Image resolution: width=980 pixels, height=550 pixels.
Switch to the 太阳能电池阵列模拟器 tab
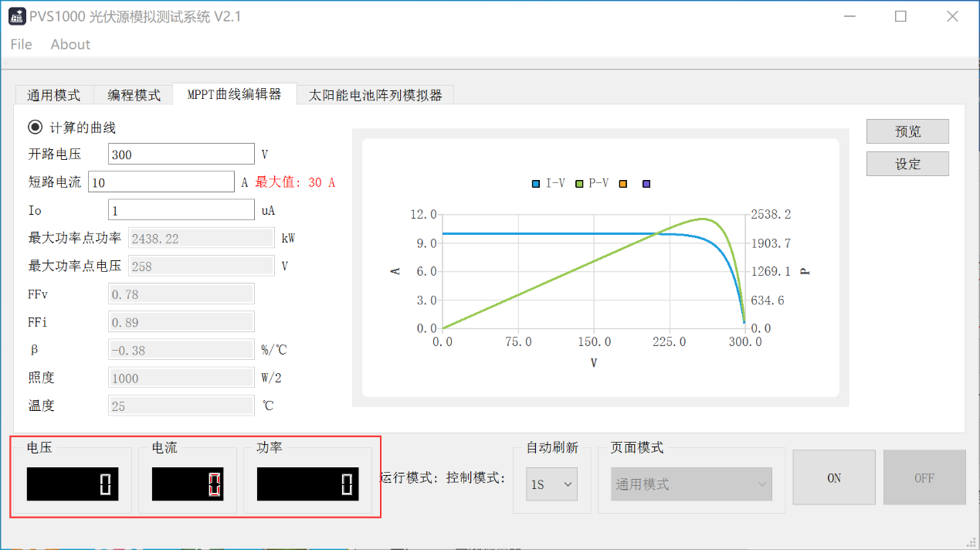pos(375,95)
